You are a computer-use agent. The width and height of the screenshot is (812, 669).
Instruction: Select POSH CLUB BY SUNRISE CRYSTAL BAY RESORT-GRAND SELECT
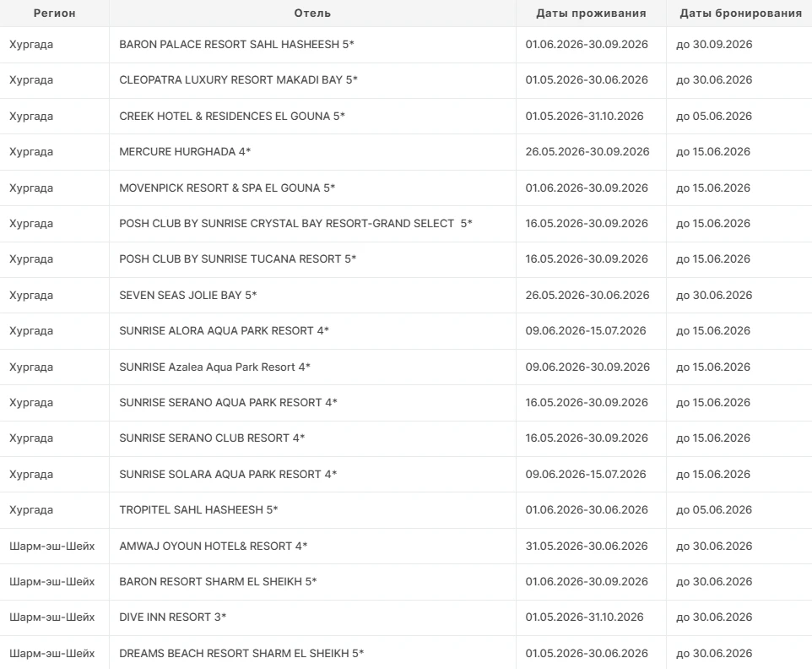[x=295, y=223]
